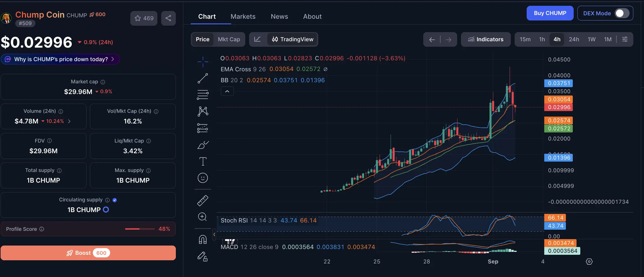Add Chump Coin to watchlist star
Screen dimensions: 644x277
[x=144, y=18]
